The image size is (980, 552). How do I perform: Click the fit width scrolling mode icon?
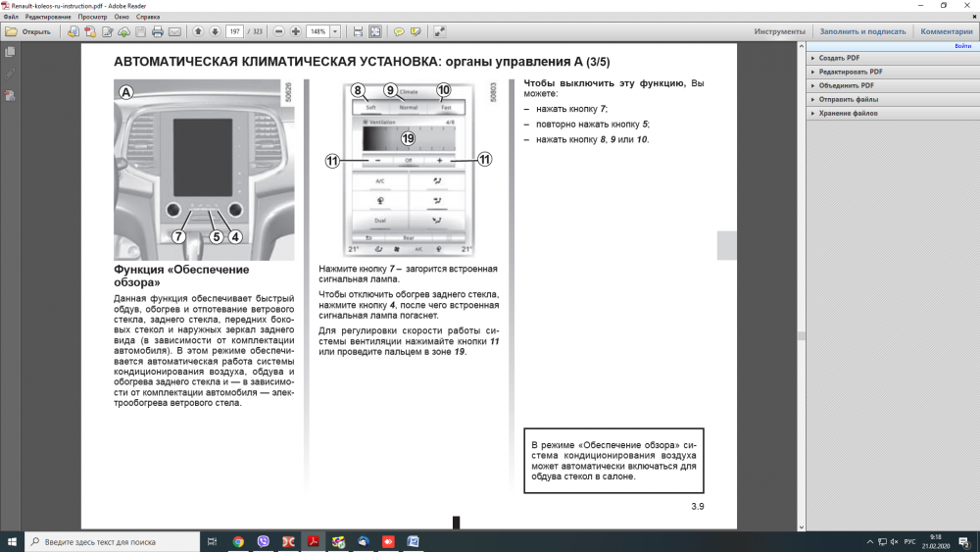tap(358, 31)
